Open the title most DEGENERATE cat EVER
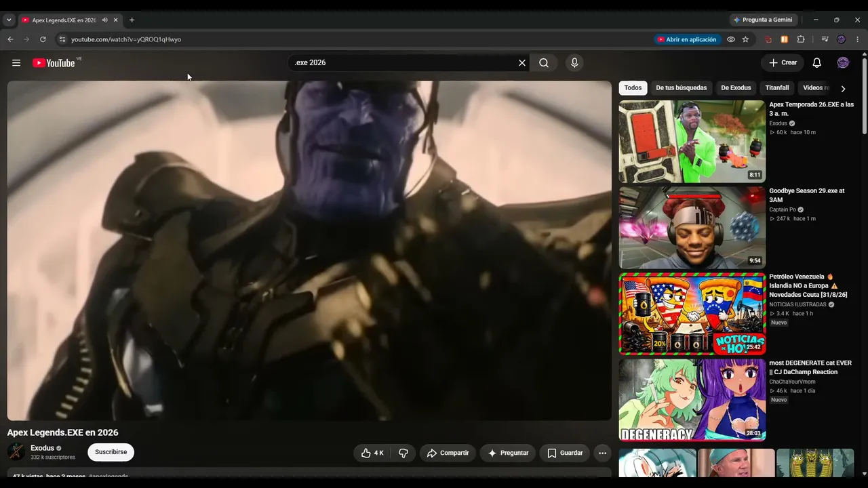 point(810,367)
